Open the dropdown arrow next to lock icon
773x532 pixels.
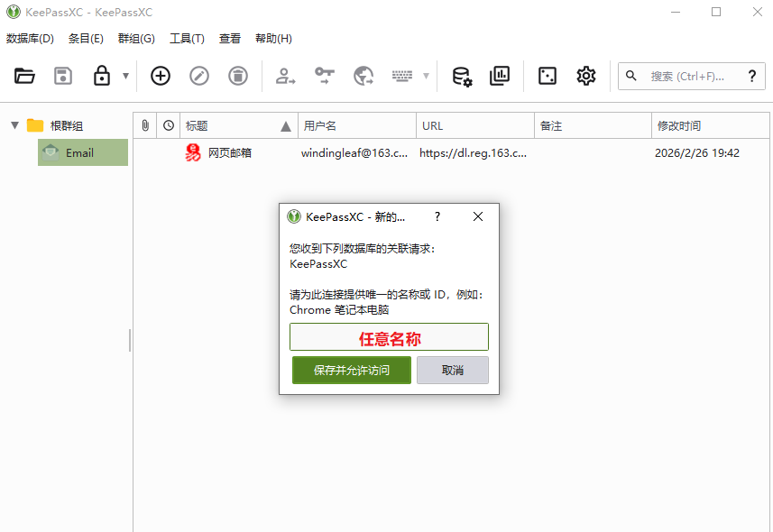(x=125, y=76)
